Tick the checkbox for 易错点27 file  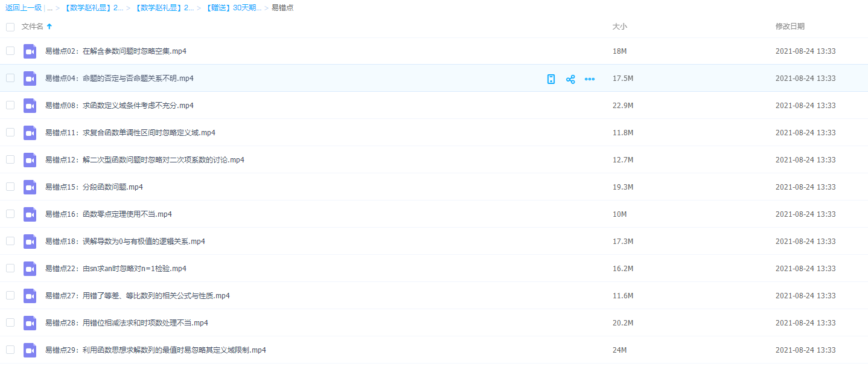coord(10,295)
